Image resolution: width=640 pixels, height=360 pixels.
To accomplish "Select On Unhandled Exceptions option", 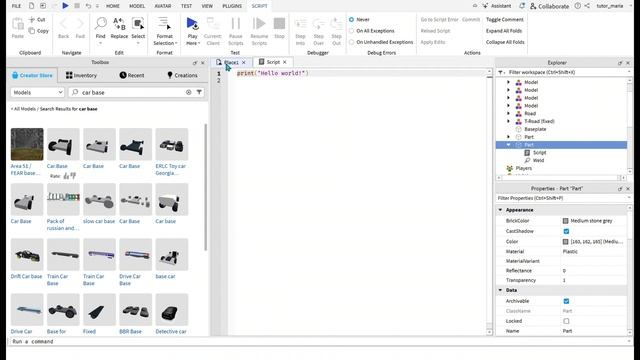I will click(351, 42).
